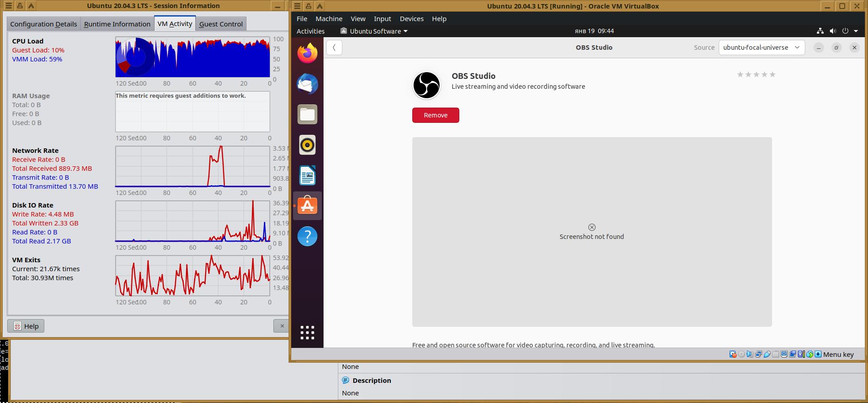Click the CPU virtualization status icon
The height and width of the screenshot is (403, 868).
[x=801, y=354]
